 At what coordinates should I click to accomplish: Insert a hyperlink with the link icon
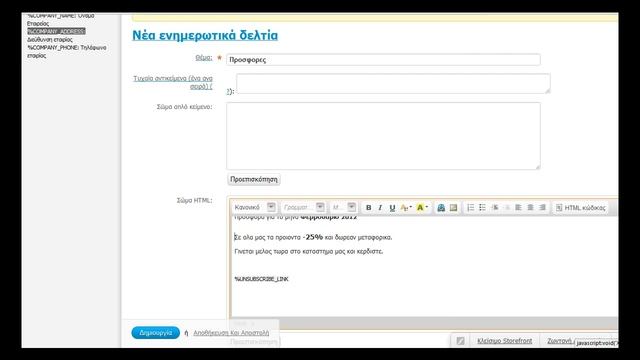pyautogui.click(x=441, y=208)
